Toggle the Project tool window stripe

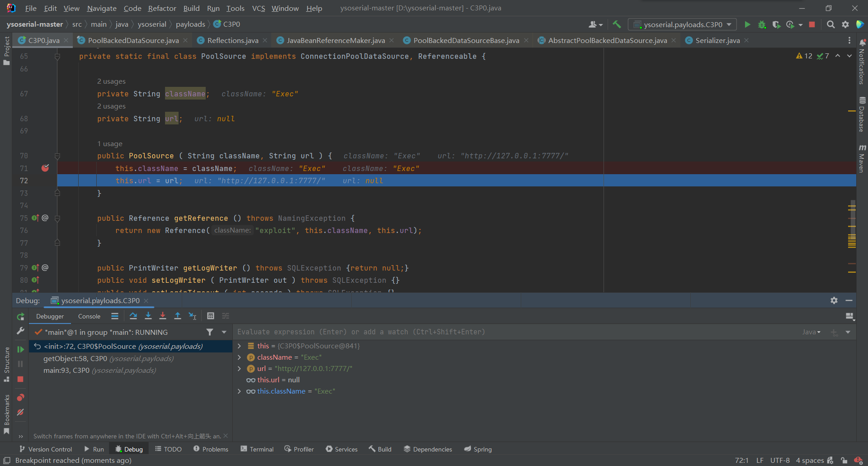6,51
